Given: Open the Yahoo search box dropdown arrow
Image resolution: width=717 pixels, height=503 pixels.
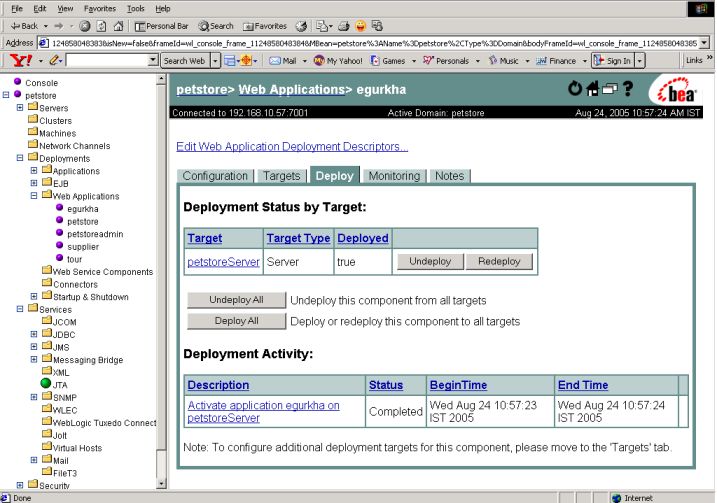Looking at the screenshot, I should click(153, 60).
